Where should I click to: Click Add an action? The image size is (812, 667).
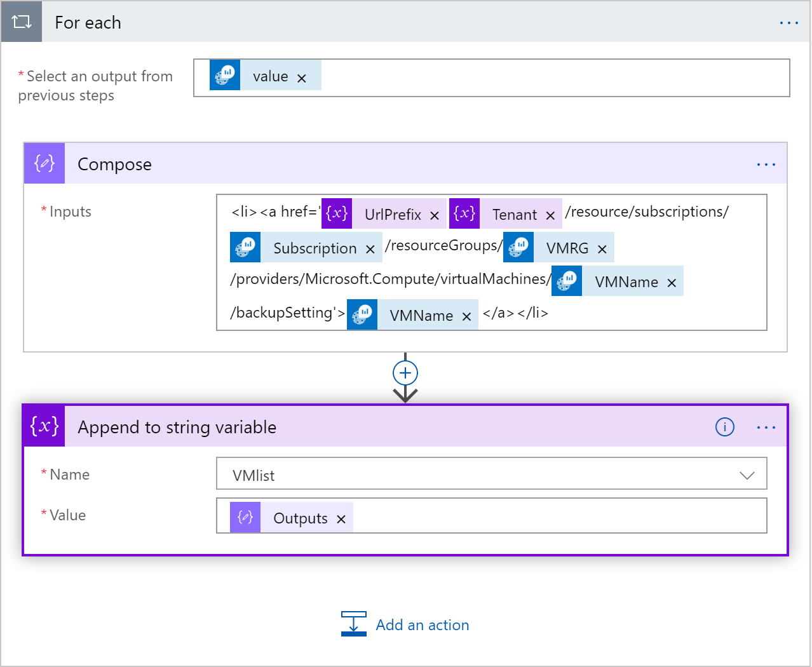423,624
